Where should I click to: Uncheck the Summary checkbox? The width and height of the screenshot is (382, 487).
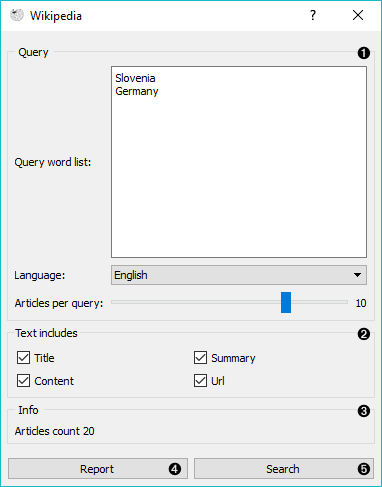point(200,358)
